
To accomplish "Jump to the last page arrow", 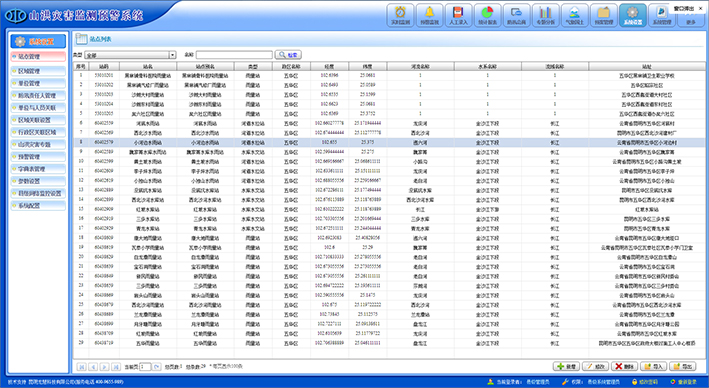I will [x=116, y=367].
